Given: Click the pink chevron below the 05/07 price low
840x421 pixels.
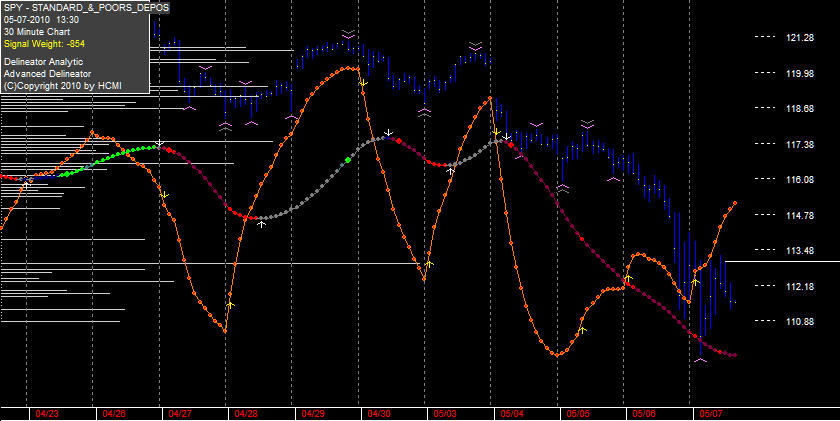Looking at the screenshot, I should click(x=700, y=360).
